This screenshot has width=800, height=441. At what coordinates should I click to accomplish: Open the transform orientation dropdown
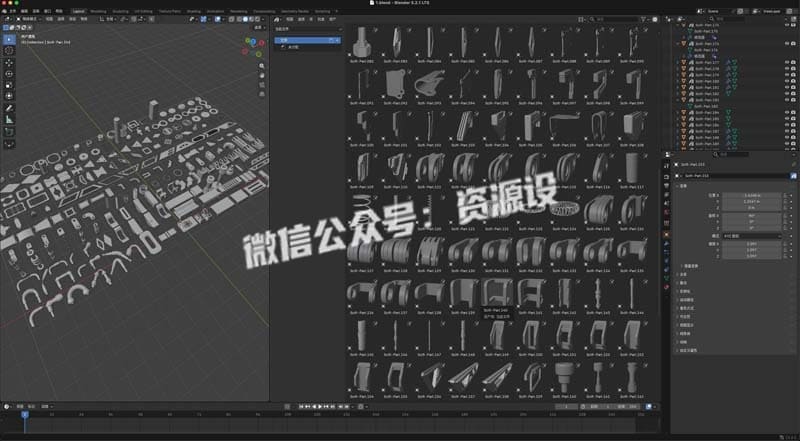coord(109,19)
